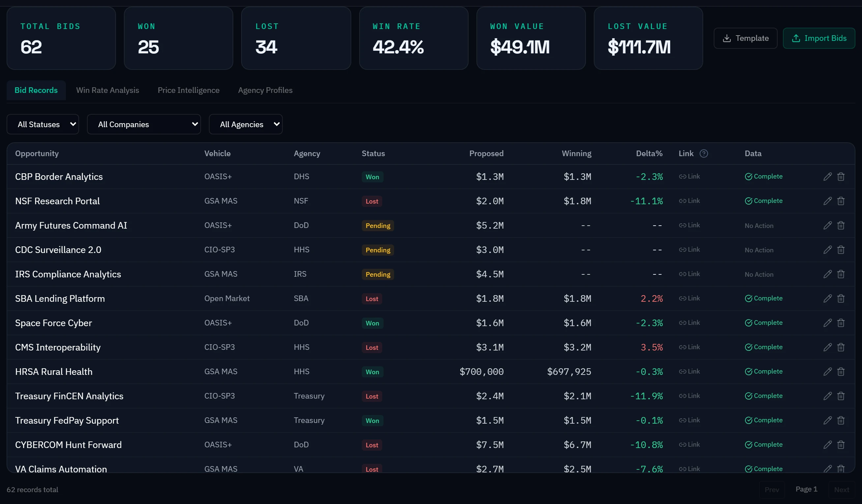Click the Total Bids summary card
The width and height of the screenshot is (862, 504).
[x=61, y=38]
